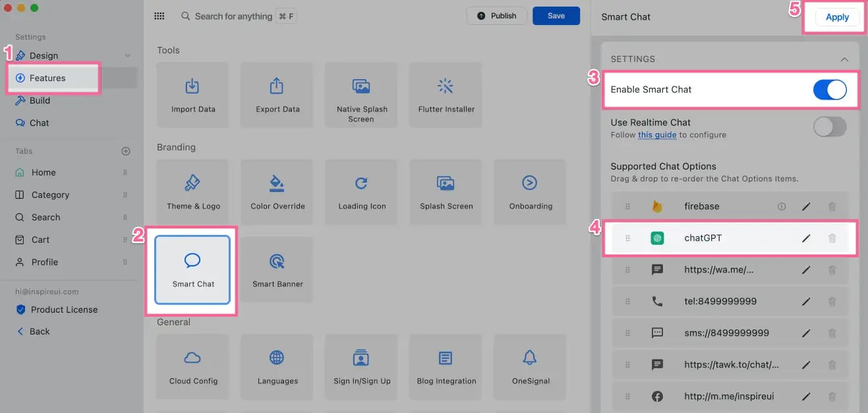Open the 'this guide' link
This screenshot has height=413, width=868.
tap(657, 135)
